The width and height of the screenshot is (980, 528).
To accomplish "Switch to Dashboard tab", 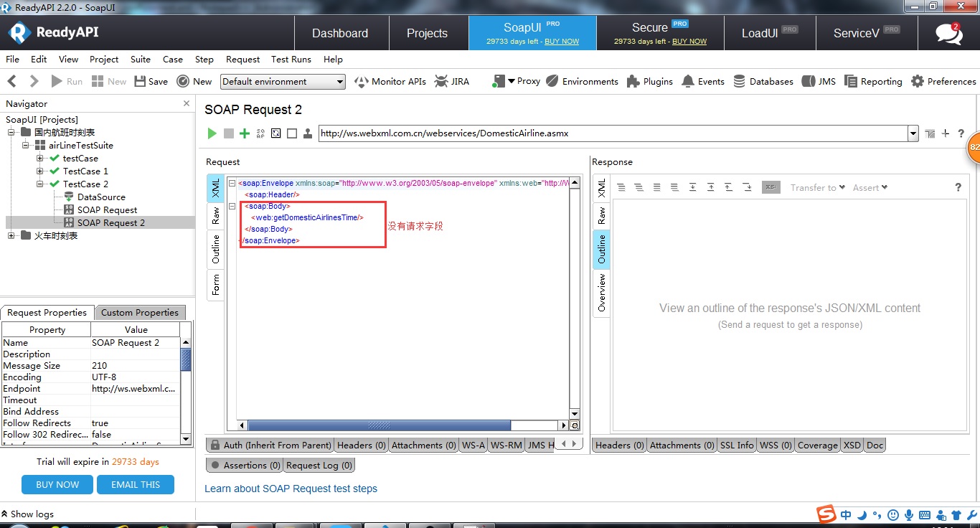I will [x=340, y=33].
